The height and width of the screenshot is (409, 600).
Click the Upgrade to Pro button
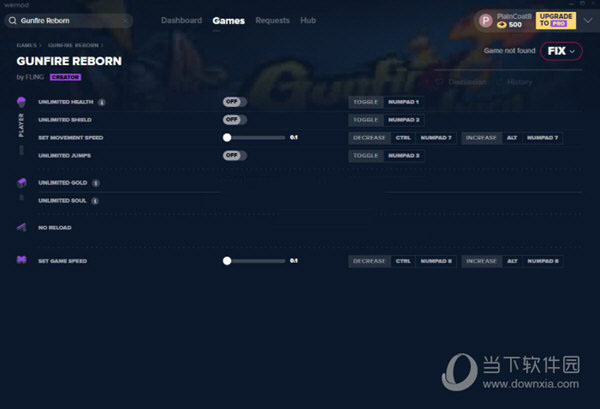coord(556,20)
